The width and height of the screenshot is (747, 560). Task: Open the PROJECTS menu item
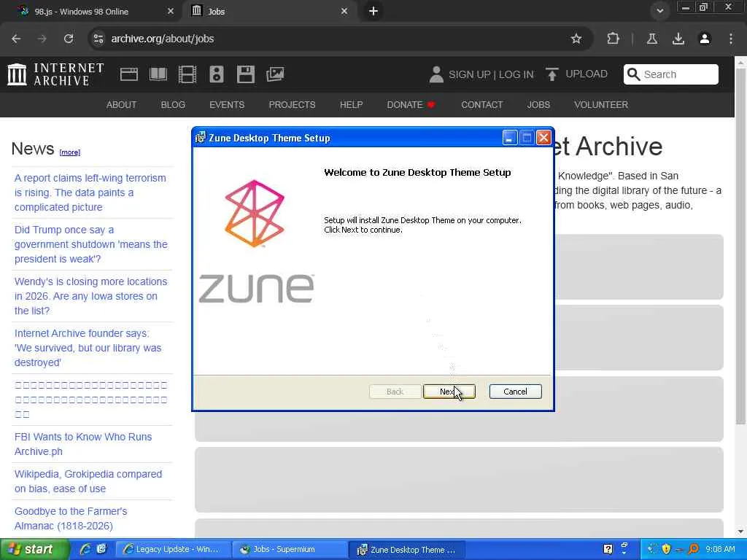(x=292, y=105)
